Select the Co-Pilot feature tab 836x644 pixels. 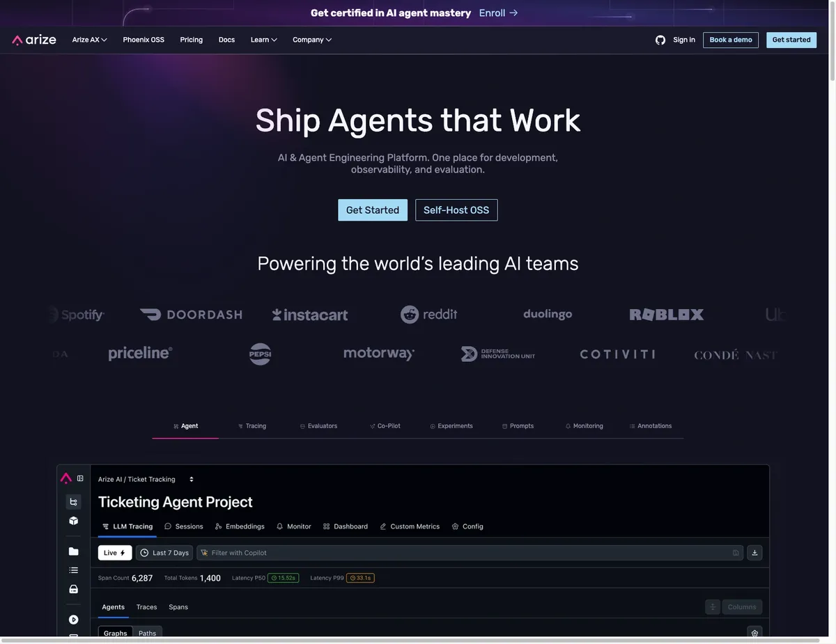click(385, 426)
